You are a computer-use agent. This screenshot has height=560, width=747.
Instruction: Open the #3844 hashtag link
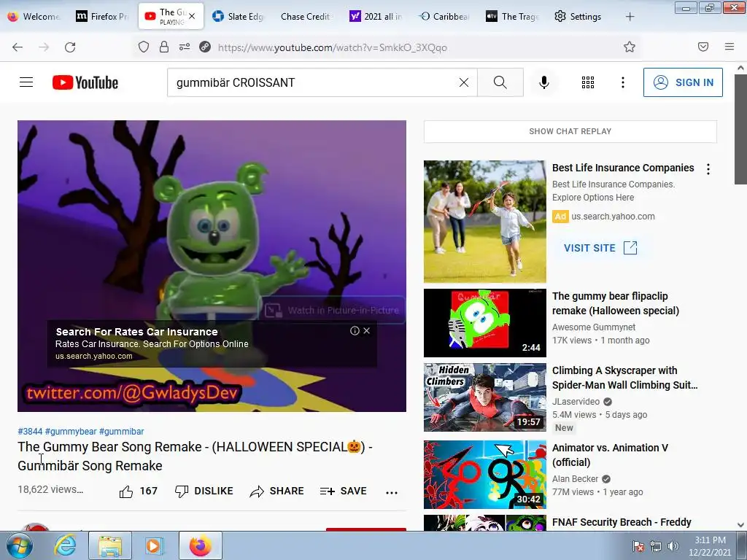click(x=30, y=432)
